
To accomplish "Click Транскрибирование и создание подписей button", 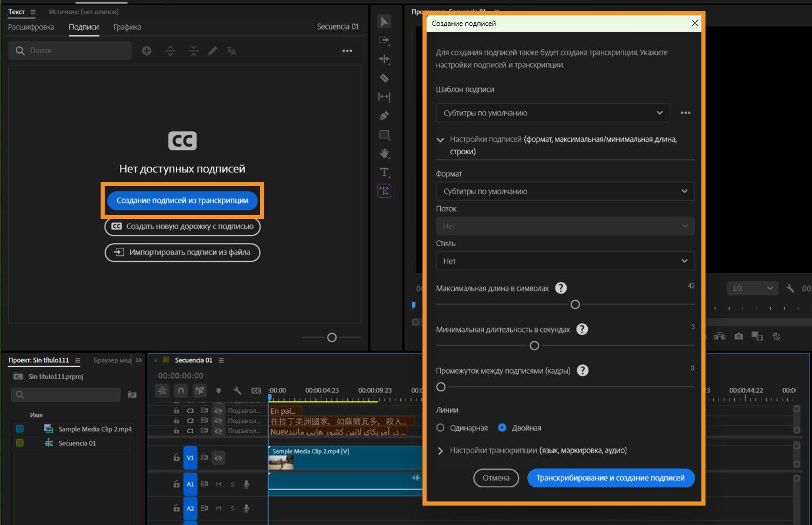I will pos(610,478).
